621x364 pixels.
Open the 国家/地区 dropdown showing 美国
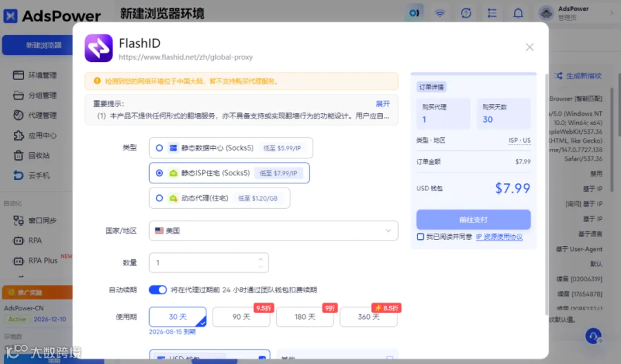[274, 231]
